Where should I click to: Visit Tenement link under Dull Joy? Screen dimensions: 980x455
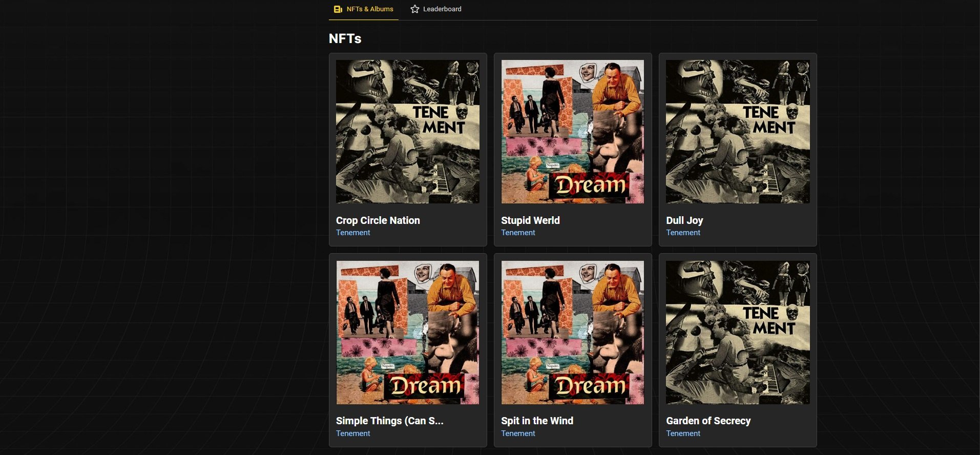coord(683,233)
